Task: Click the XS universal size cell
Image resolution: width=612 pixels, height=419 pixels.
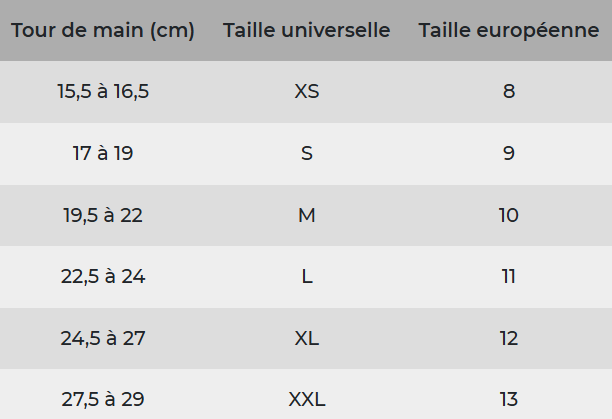Action: [x=307, y=92]
